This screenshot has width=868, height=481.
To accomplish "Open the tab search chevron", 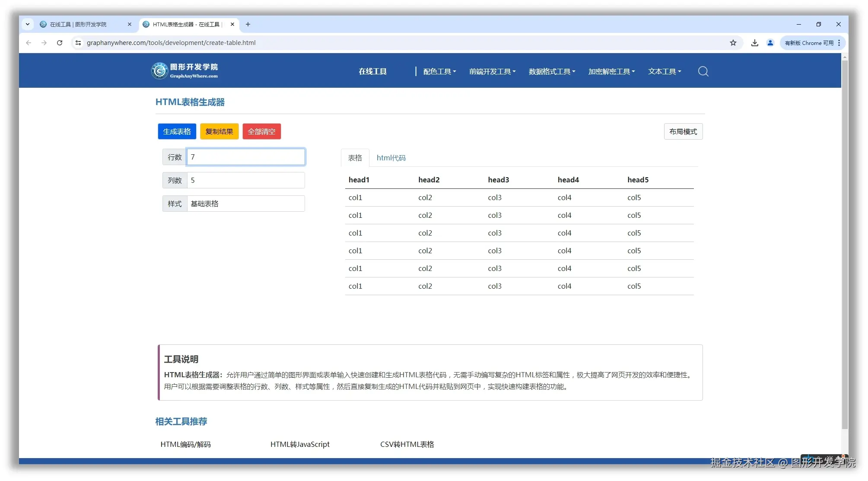I will click(28, 24).
